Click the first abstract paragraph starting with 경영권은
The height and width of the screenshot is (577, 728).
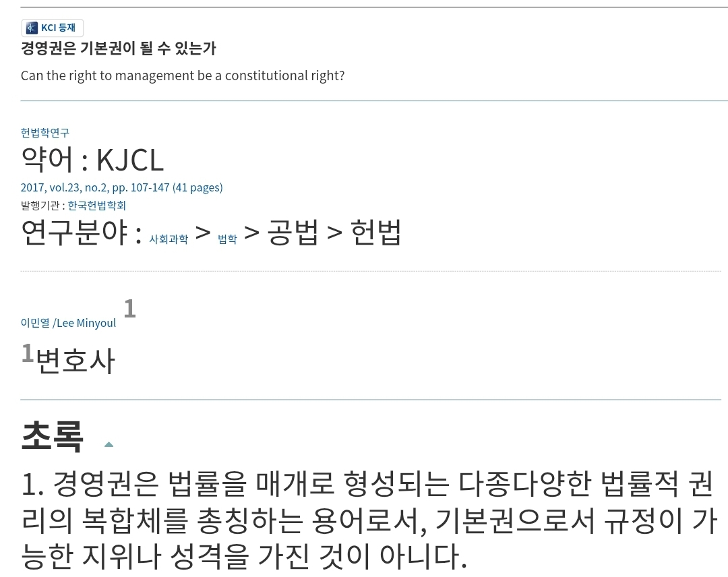pyautogui.click(x=369, y=520)
